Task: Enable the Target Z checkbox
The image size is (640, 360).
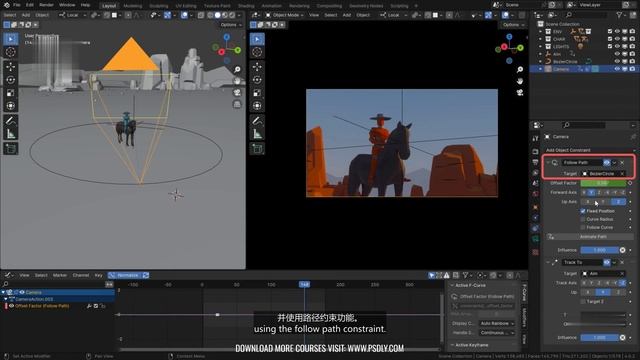Action: tap(583, 301)
